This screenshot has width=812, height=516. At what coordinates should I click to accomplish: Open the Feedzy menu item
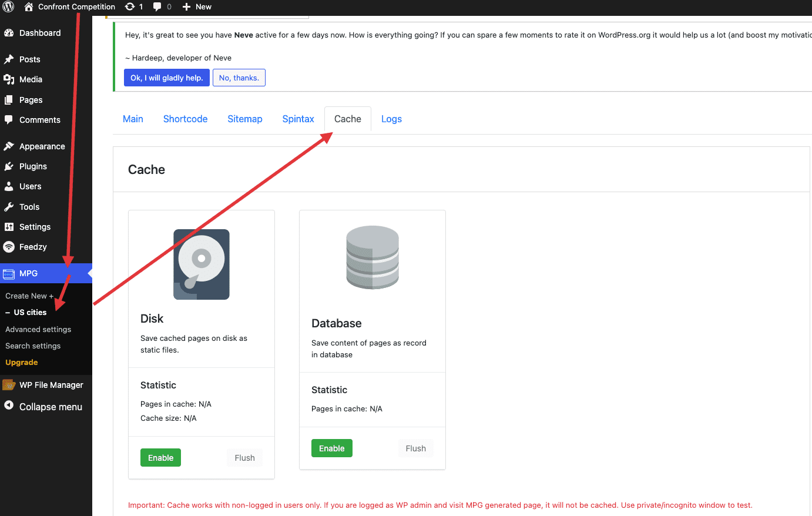[33, 247]
